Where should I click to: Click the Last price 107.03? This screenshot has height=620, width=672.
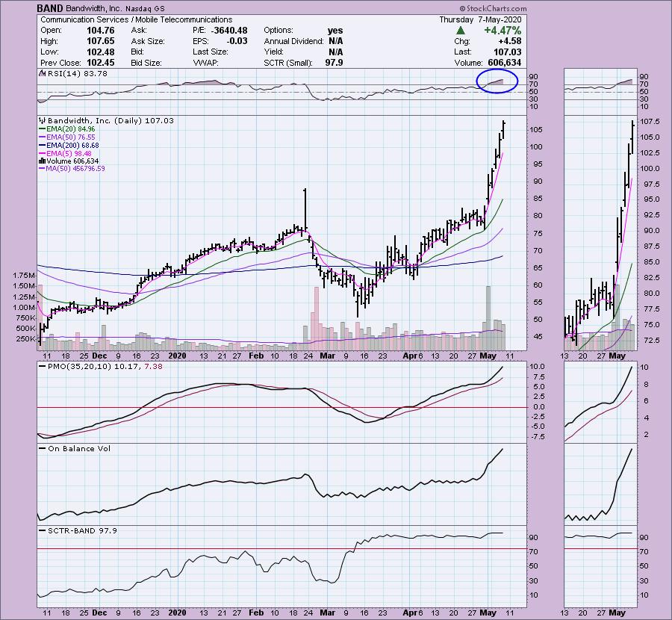pos(508,52)
